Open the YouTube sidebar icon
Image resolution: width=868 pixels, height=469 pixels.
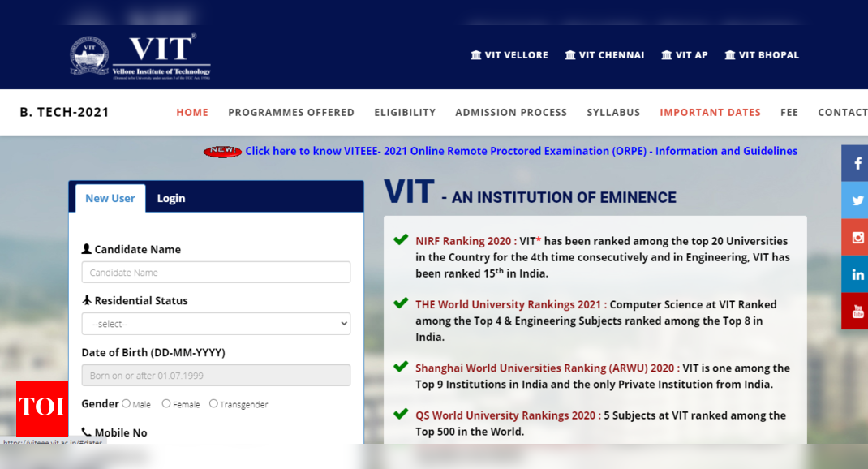[x=855, y=311]
